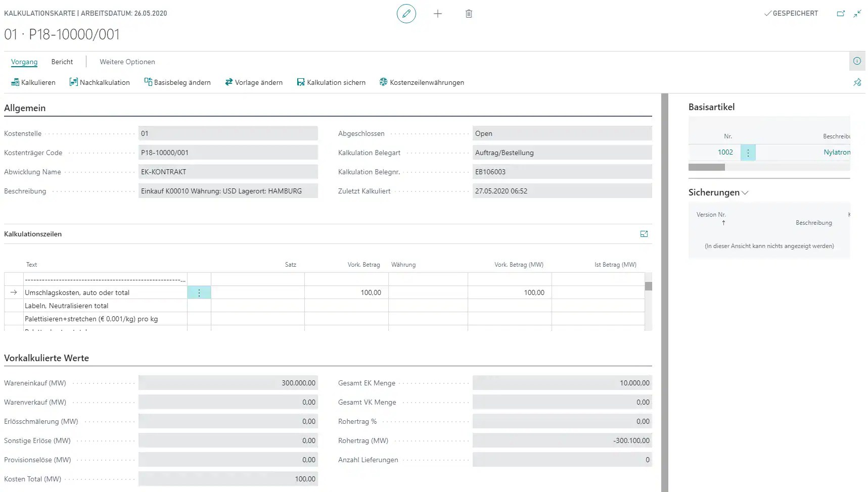This screenshot has width=868, height=492.
Task: Select the pencil edit icon
Action: (x=406, y=14)
